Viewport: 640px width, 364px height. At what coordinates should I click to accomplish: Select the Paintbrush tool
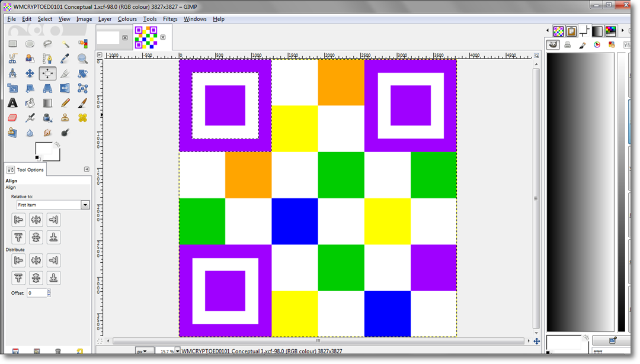point(82,103)
